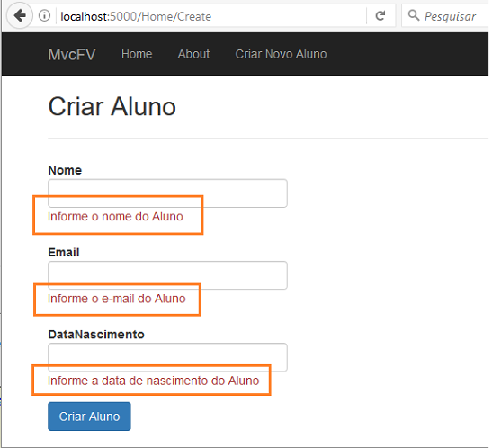Select Criar Novo Aluno in navbar

tap(282, 54)
